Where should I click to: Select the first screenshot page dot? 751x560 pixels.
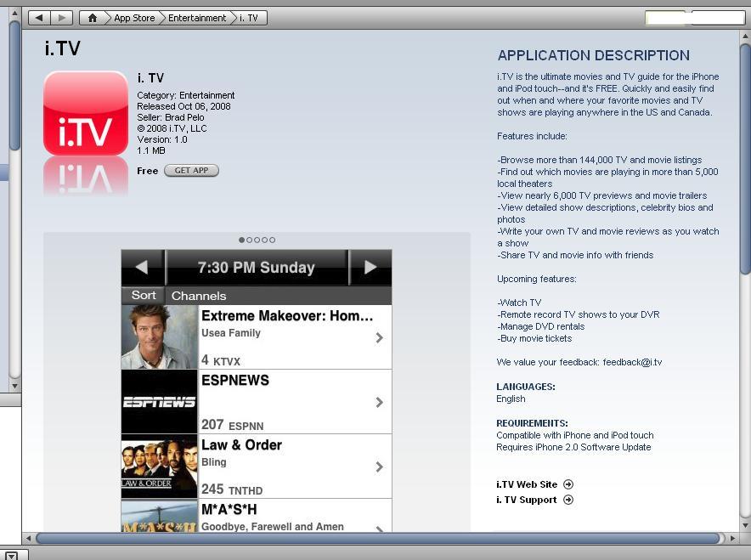241,240
